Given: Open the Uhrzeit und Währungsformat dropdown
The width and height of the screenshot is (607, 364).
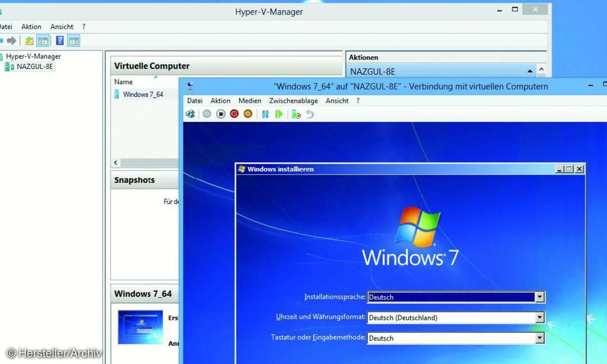Looking at the screenshot, I should 540,317.
